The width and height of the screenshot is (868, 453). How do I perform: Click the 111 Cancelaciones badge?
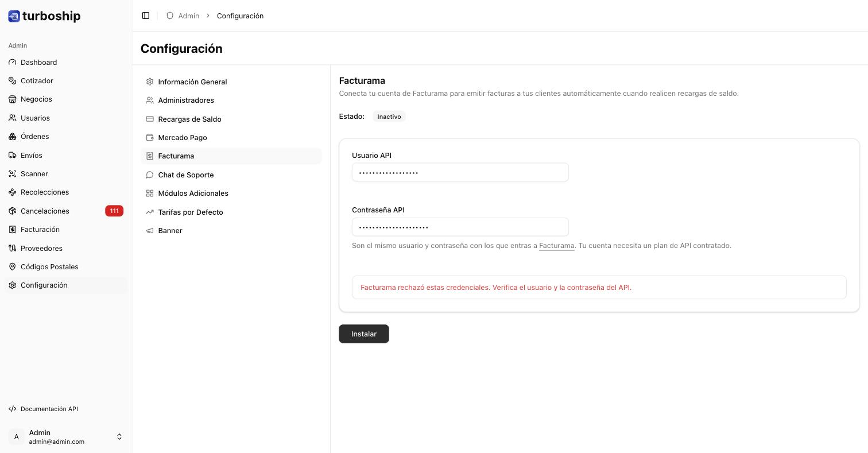pyautogui.click(x=114, y=211)
